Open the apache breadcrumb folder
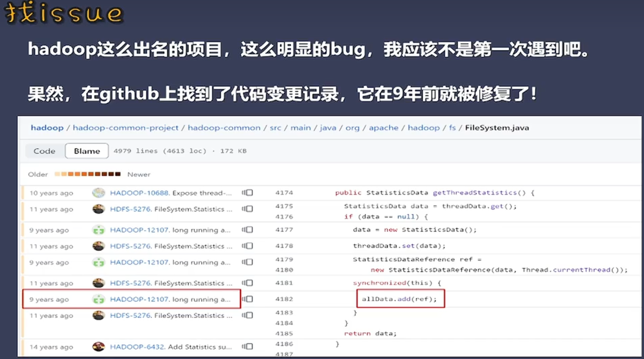 384,128
